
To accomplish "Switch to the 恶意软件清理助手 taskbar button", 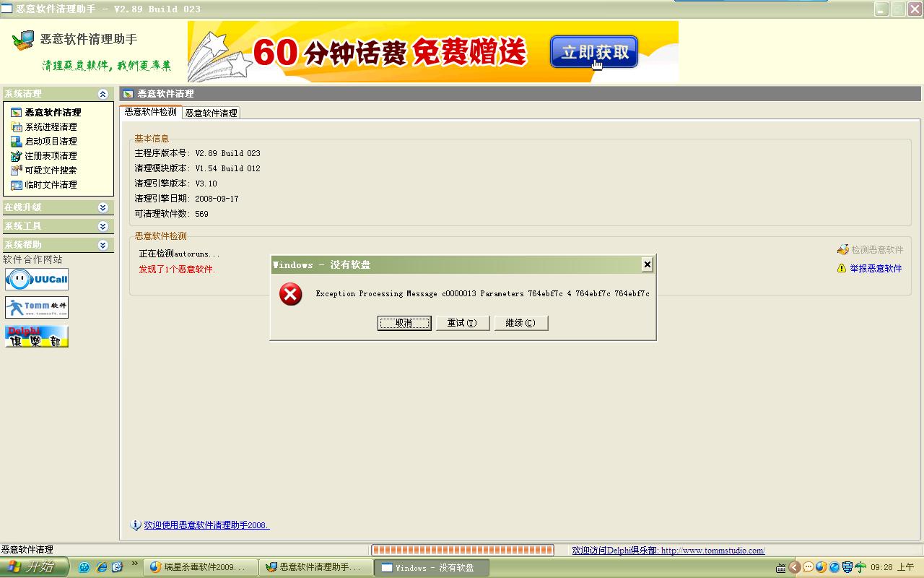I will [316, 568].
